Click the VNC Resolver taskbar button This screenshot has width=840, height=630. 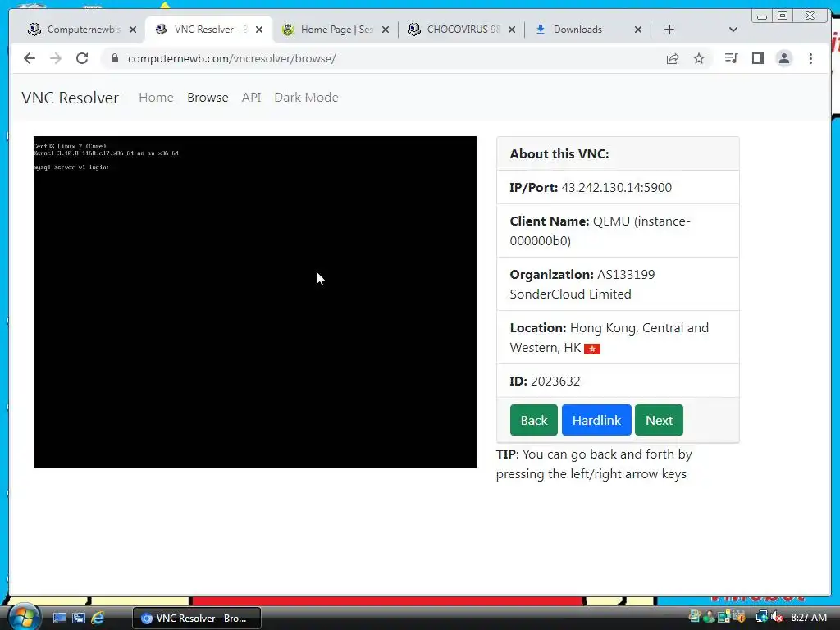(x=197, y=619)
